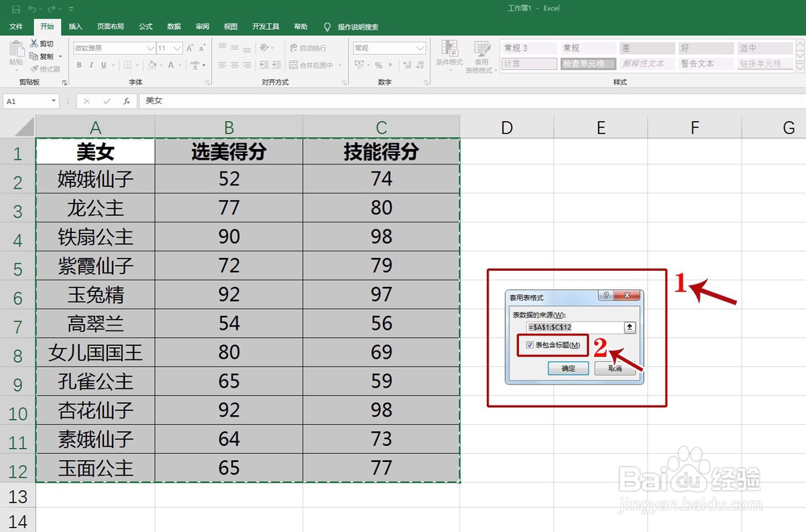Screen dimensions: 806x532
Task: Switch to the 数据 ribbon tab
Action: [174, 27]
